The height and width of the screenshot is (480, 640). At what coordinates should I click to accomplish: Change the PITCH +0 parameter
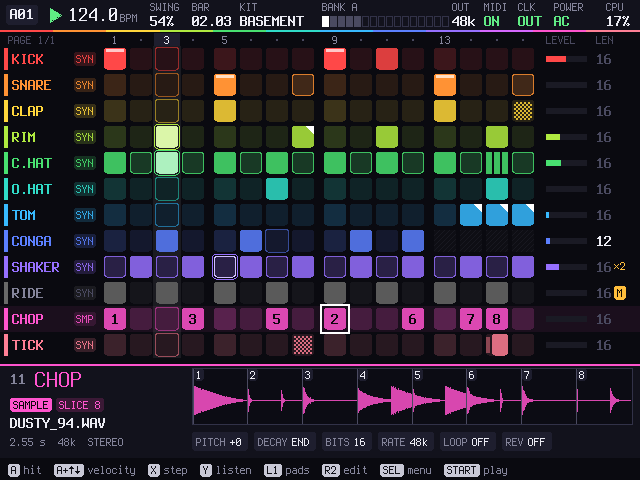pyautogui.click(x=219, y=442)
